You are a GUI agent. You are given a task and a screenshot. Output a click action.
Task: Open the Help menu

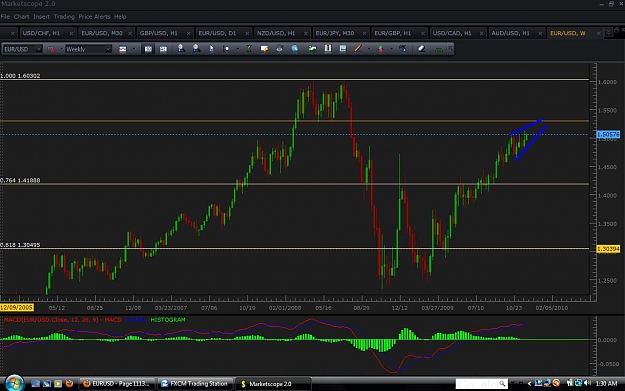pos(120,17)
